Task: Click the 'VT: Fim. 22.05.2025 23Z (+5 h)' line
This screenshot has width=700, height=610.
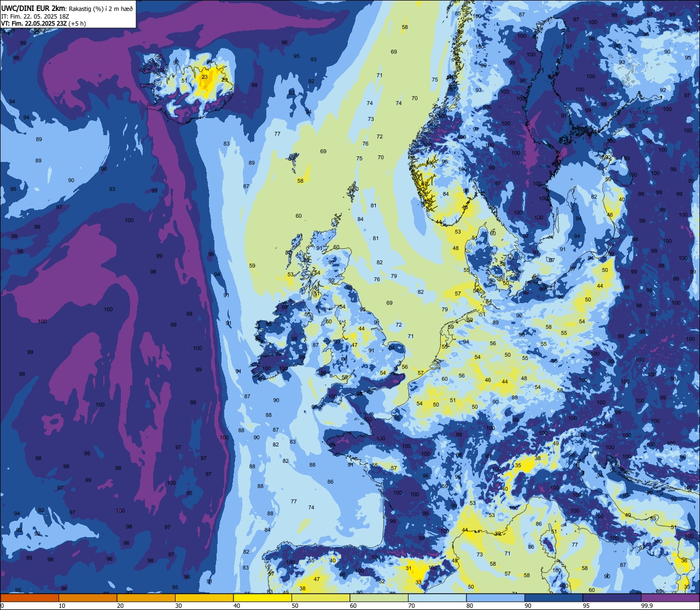Action: pos(43,24)
